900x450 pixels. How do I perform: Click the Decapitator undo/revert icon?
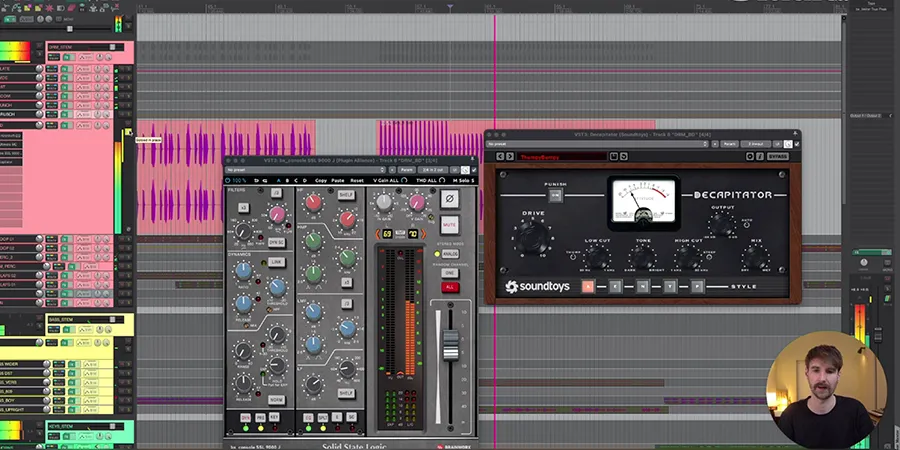tap(623, 156)
